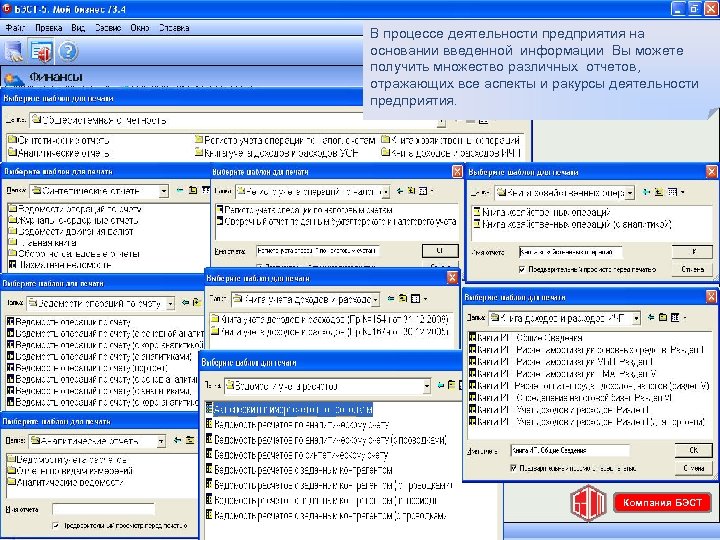
Task: Open the Файл menu
Action: point(15,28)
